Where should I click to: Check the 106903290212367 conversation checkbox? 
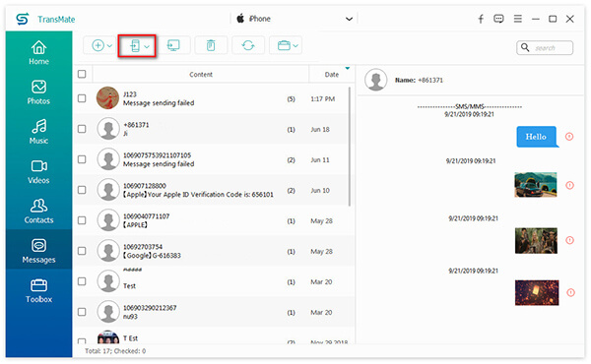coord(82,312)
